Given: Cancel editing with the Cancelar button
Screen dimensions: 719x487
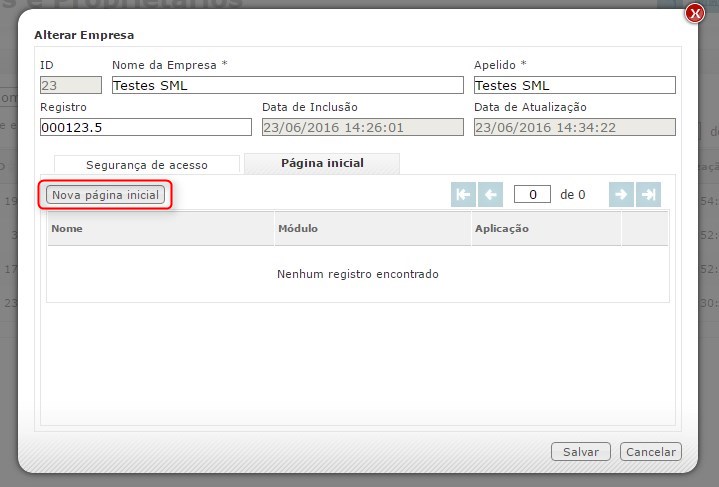Looking at the screenshot, I should coord(650,452).
